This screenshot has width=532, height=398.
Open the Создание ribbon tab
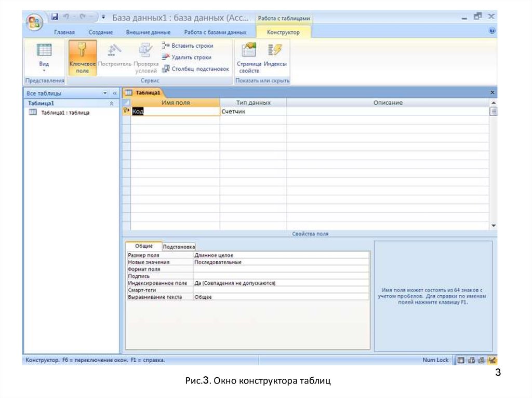(x=101, y=32)
